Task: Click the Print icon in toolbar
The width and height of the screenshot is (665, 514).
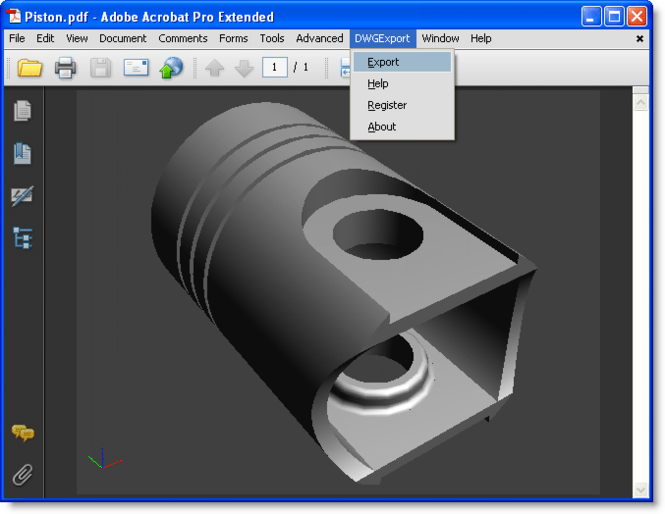Action: coord(65,68)
